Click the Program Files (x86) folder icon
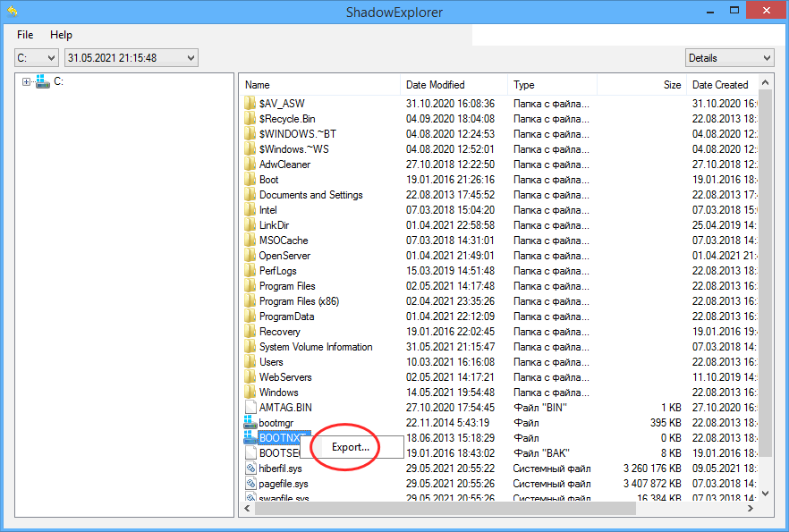Viewport: 789px width, 532px height. (250, 301)
